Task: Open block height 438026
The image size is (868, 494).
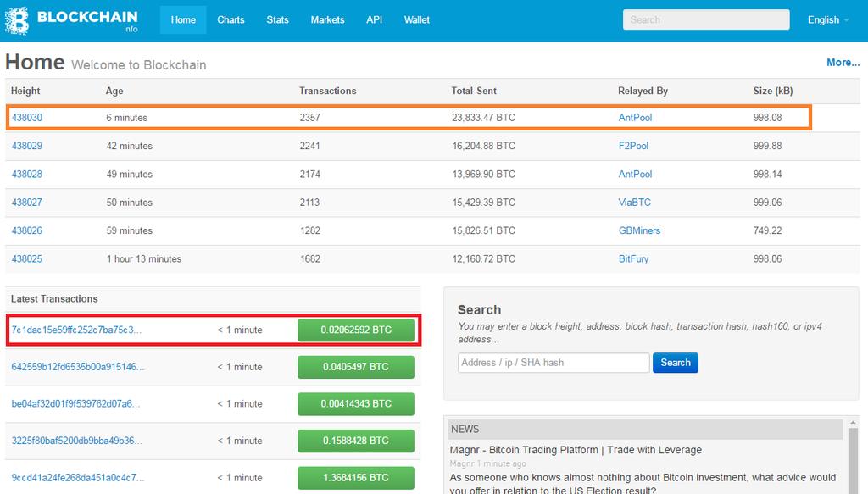Action: (x=27, y=230)
